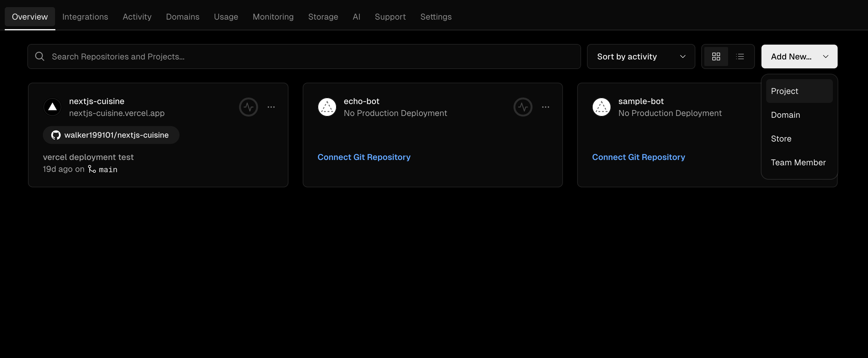Open the nextjs-cuisine three-dot options menu
Image resolution: width=868 pixels, height=358 pixels.
[x=271, y=107]
